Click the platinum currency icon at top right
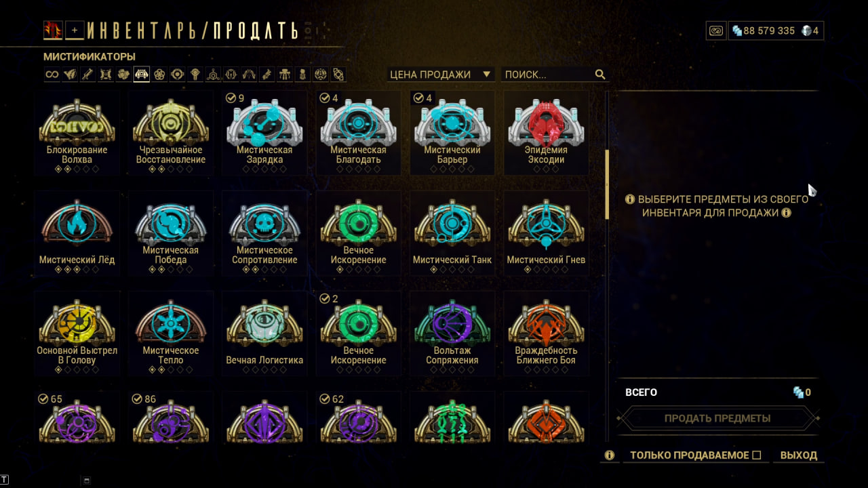Viewport: 868px width, 488px height. 806,30
